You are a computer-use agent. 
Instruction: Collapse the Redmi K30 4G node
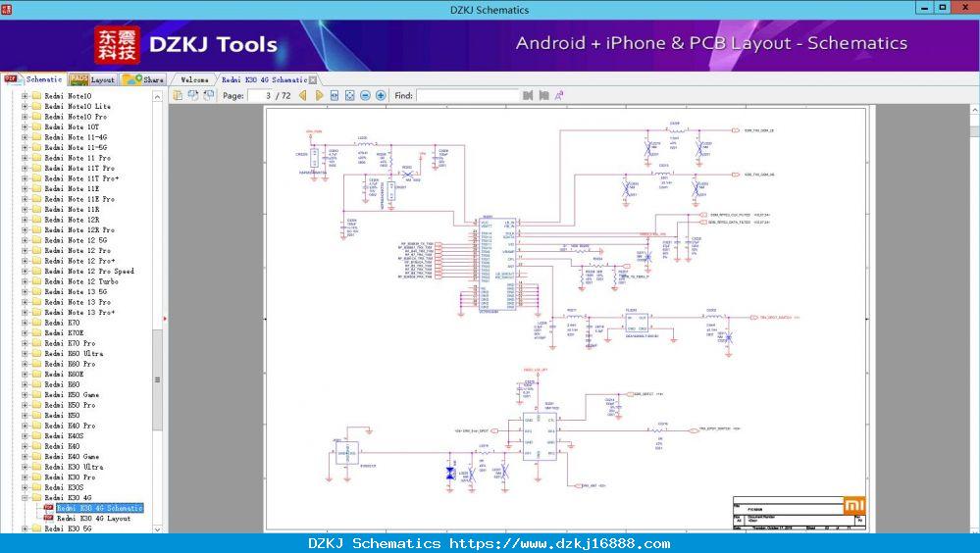pos(25,498)
